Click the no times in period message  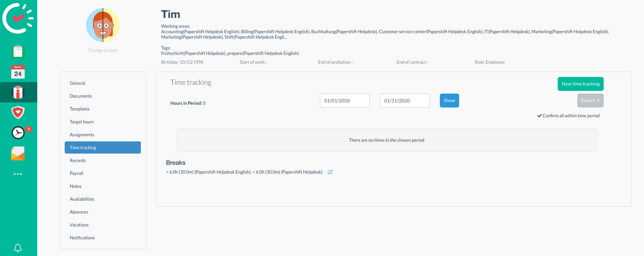[387, 140]
